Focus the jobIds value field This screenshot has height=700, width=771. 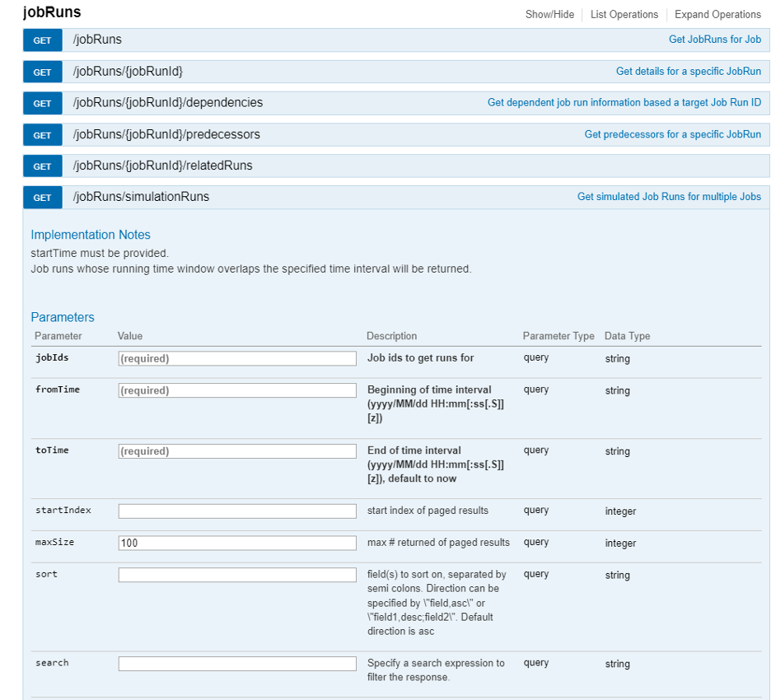(237, 358)
